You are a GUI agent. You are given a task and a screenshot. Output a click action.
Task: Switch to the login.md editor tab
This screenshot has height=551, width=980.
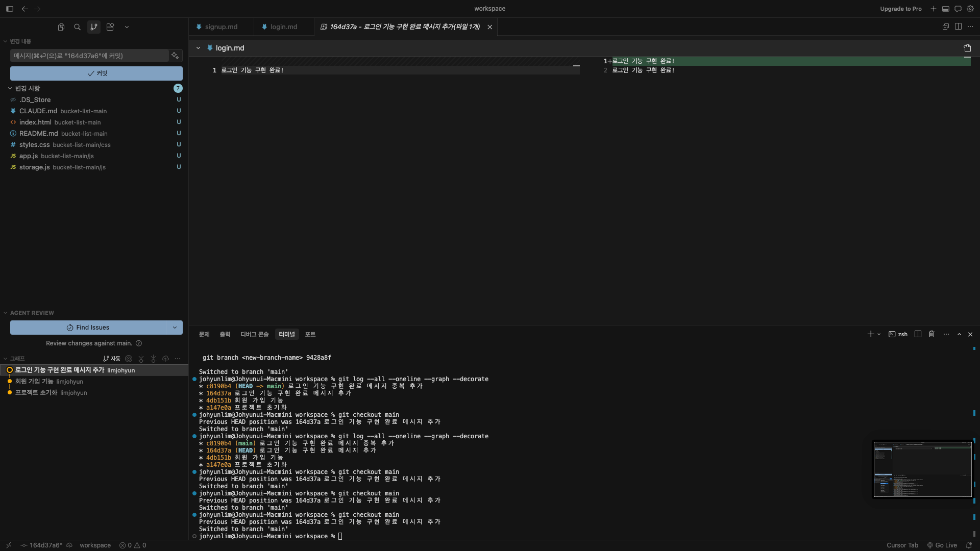coord(284,27)
